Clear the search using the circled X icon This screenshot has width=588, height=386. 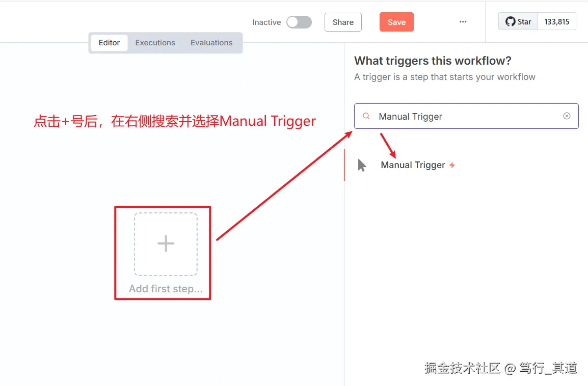click(567, 116)
